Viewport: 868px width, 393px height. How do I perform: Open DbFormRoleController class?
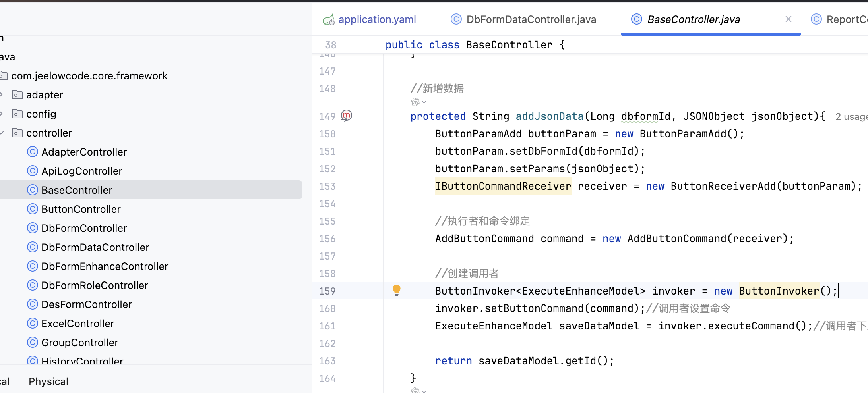pos(95,285)
